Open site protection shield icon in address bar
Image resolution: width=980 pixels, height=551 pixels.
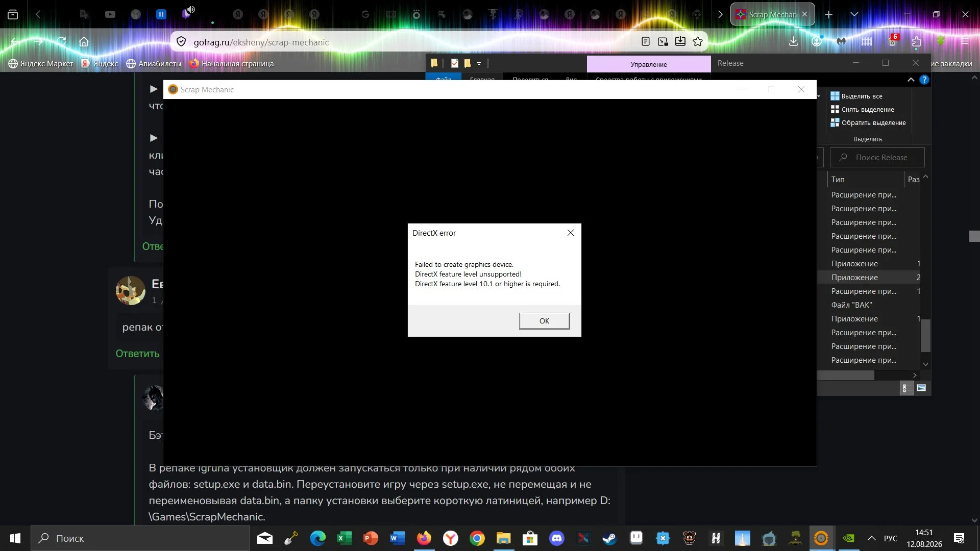pyautogui.click(x=181, y=42)
